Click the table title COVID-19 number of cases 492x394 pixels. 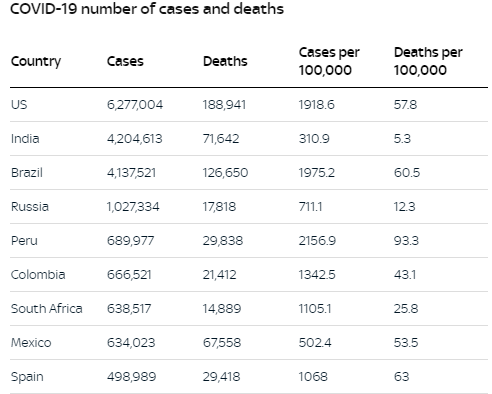[147, 9]
